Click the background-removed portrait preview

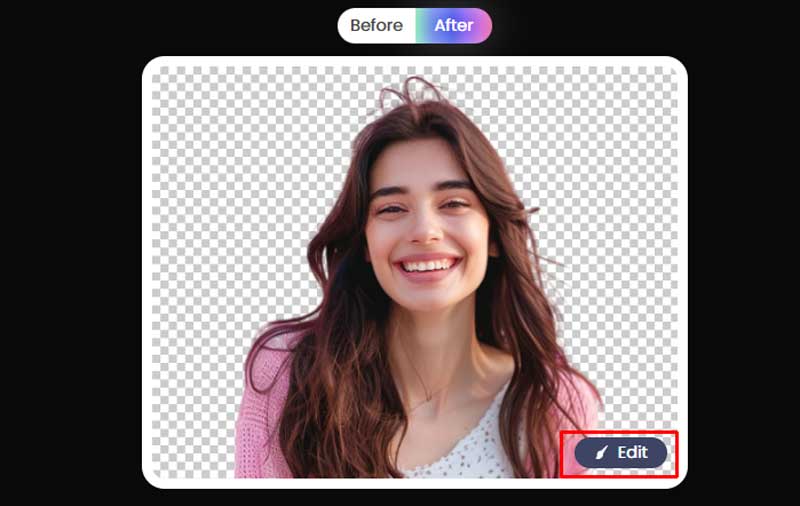tap(415, 272)
